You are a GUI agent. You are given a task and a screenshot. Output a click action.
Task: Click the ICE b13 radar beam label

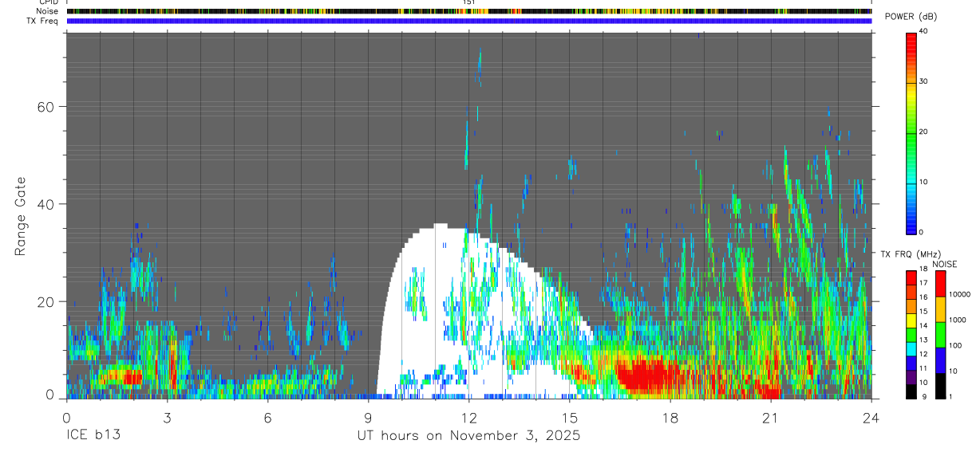pos(94,436)
